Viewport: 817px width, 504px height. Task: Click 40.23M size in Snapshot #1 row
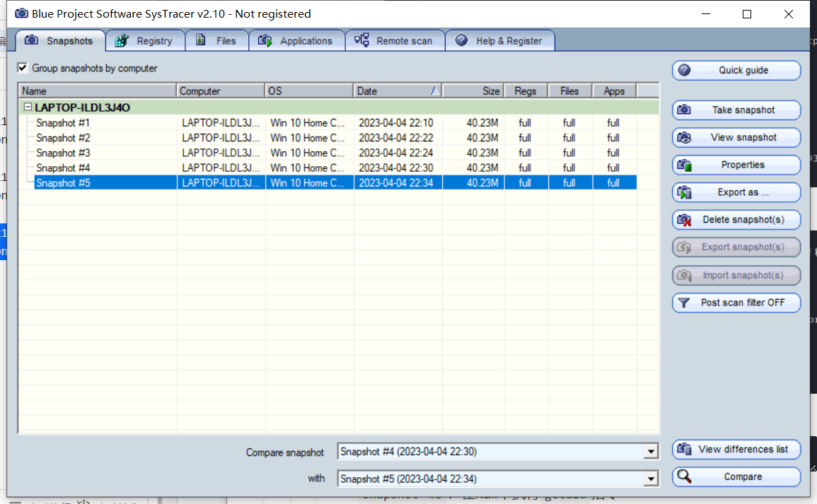pyautogui.click(x=482, y=123)
